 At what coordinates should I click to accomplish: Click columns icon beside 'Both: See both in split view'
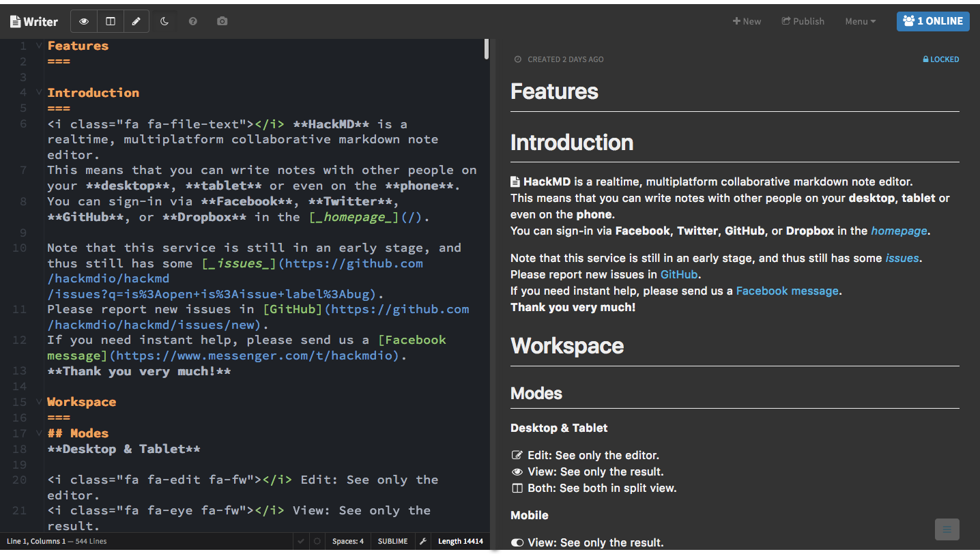pos(517,488)
